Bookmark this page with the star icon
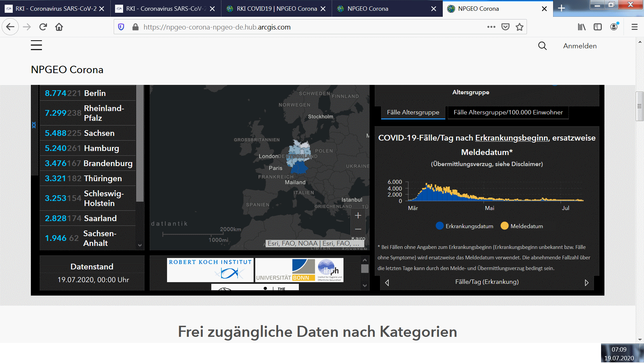 click(x=520, y=27)
